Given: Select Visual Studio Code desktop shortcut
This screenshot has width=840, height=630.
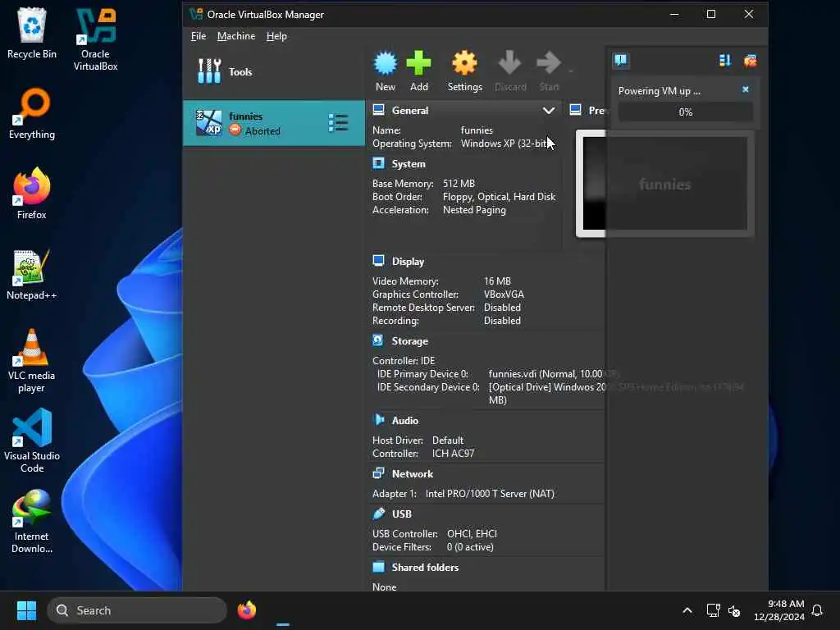Looking at the screenshot, I should [32, 441].
